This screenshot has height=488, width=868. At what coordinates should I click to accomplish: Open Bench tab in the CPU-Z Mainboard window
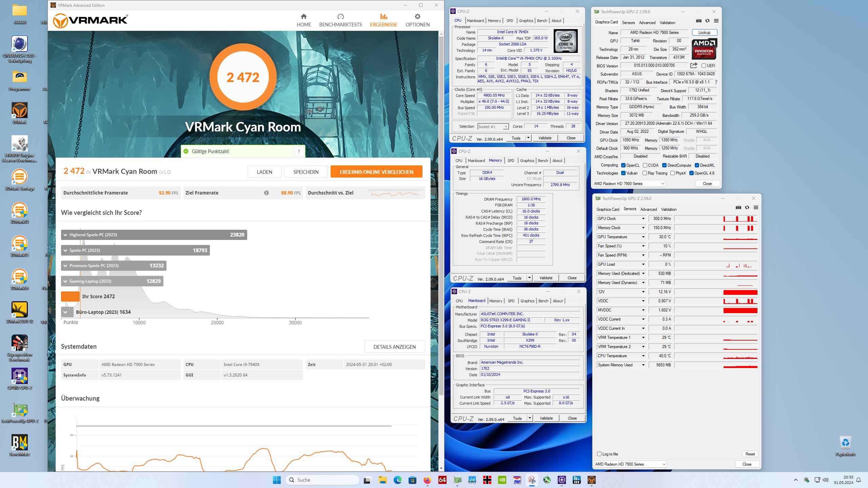pos(543,301)
